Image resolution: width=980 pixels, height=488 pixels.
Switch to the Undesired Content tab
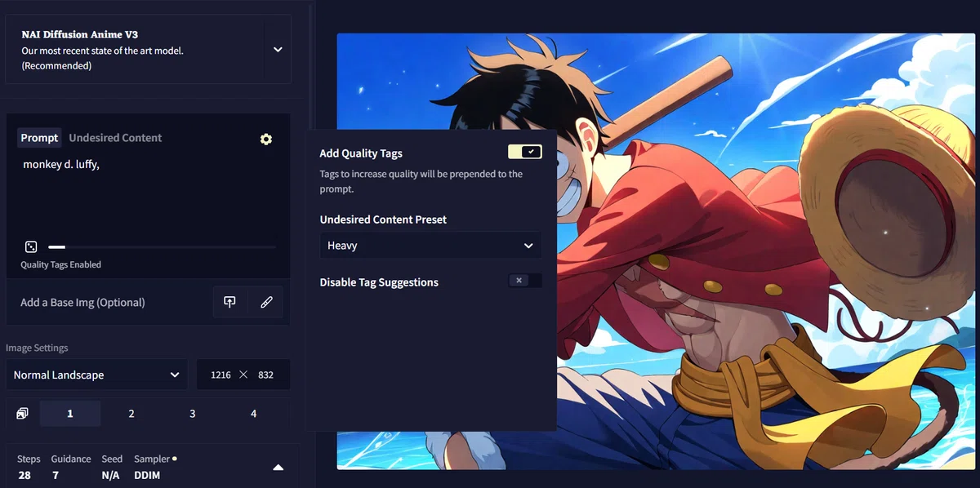(115, 138)
